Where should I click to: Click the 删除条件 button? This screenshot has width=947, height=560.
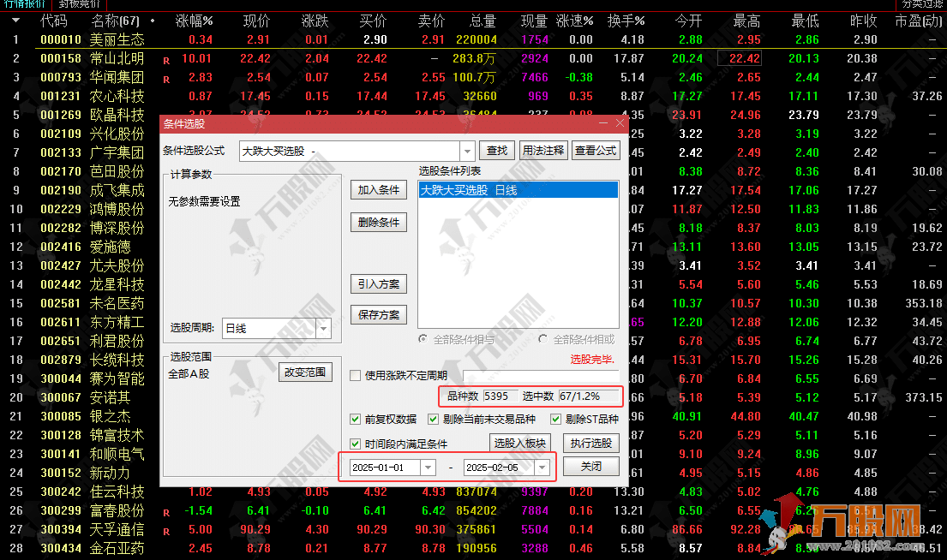click(x=379, y=223)
